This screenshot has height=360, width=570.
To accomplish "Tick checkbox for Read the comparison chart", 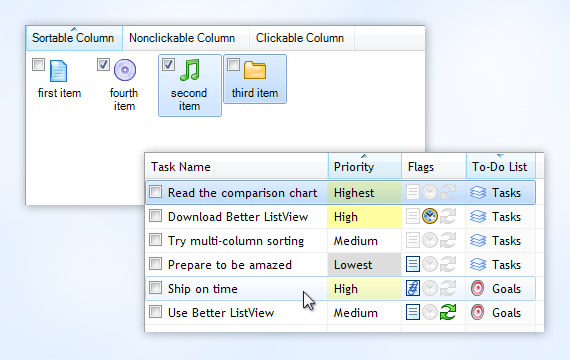I will point(156,192).
